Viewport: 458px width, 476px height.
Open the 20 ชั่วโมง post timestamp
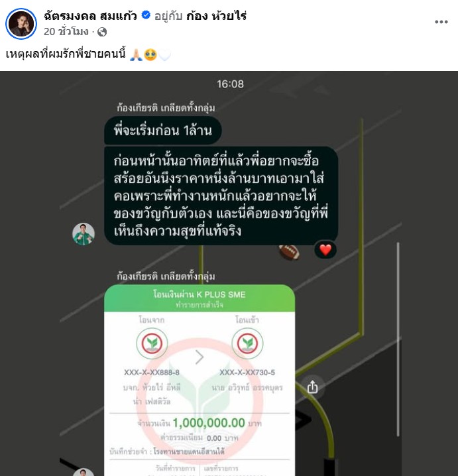pyautogui.click(x=66, y=32)
